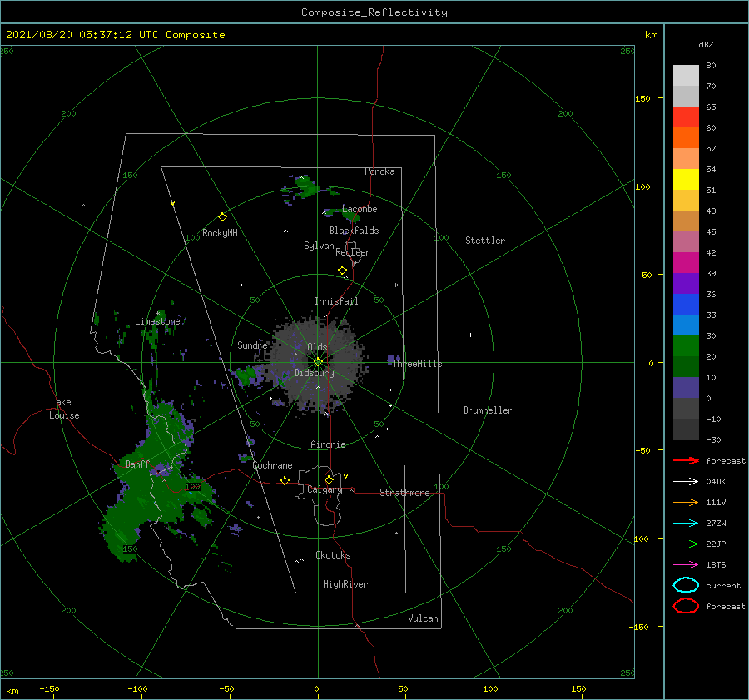The width and height of the screenshot is (749, 700).
Task: Click the yellow diamond marker inside Calgary
Action: [x=329, y=479]
